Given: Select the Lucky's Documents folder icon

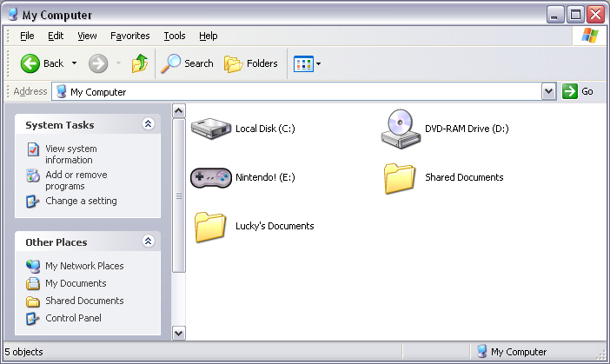Looking at the screenshot, I should point(210,227).
